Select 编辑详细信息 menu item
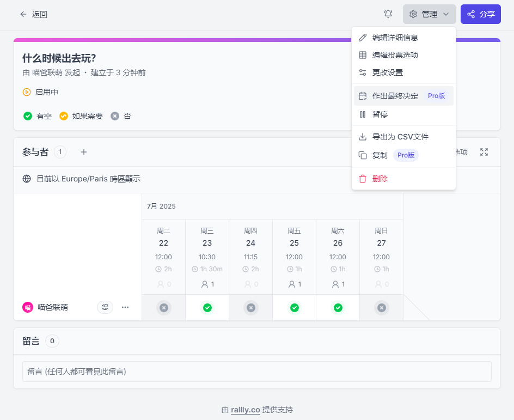Image resolution: width=514 pixels, height=420 pixels. click(x=403, y=38)
